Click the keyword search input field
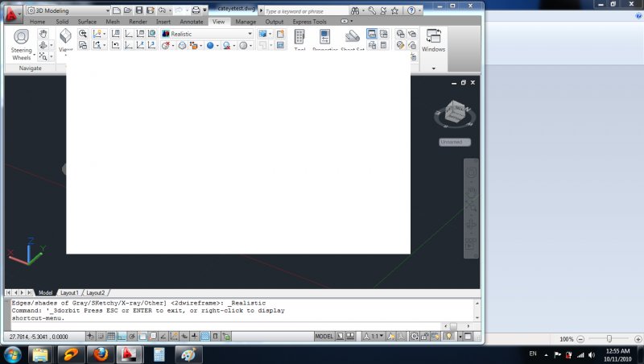The height and width of the screenshot is (364, 644). [x=307, y=11]
